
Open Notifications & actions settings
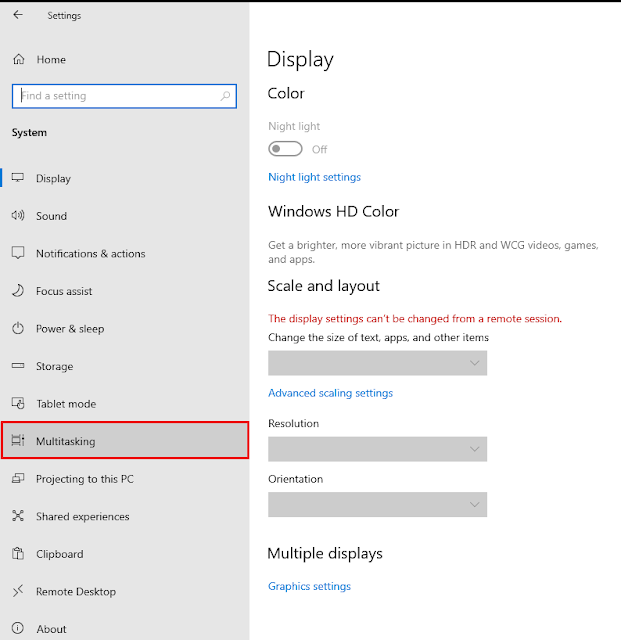pyautogui.click(x=125, y=253)
